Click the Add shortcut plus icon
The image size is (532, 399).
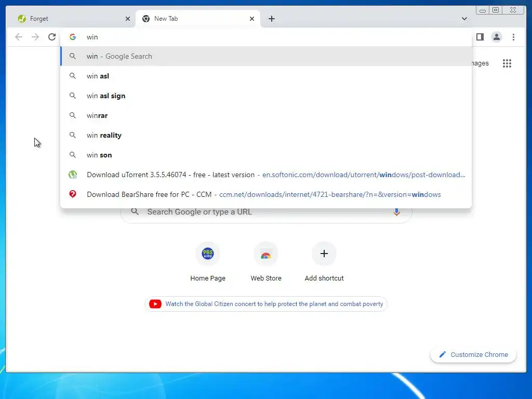click(x=324, y=254)
